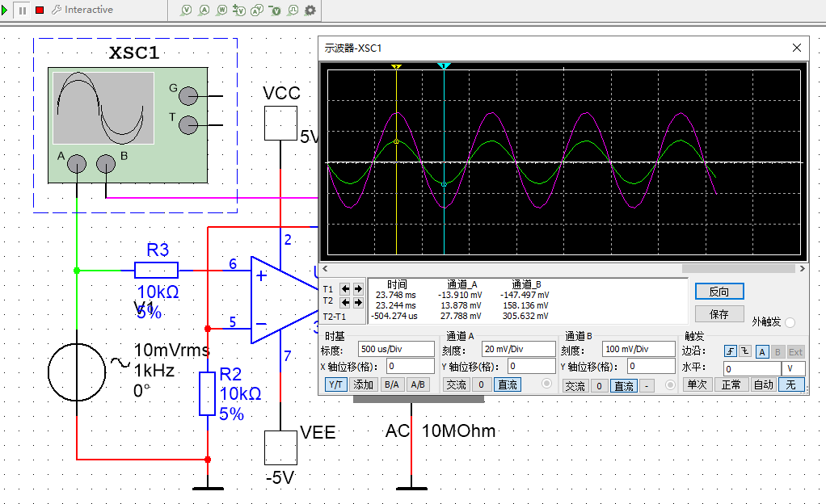Pause the running simulation

tap(22, 10)
